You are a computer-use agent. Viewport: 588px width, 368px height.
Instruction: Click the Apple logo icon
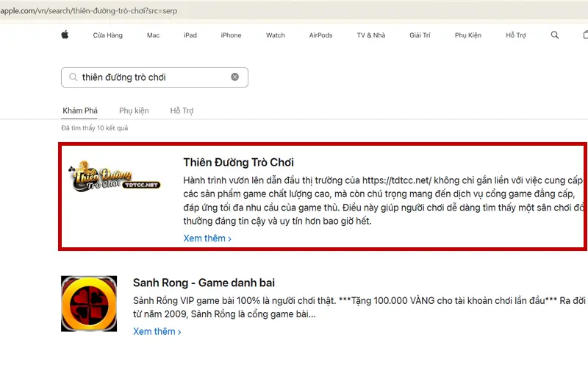[x=65, y=35]
